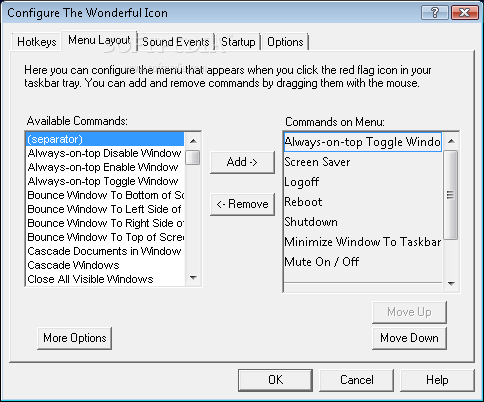Select Cascade Windows command
Viewport: 484px width, 402px height.
tap(105, 265)
